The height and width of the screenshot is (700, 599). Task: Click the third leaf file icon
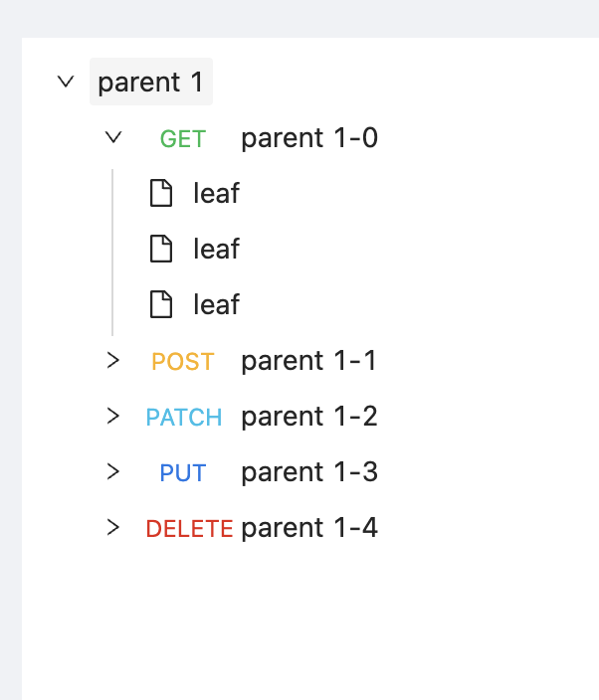[161, 304]
